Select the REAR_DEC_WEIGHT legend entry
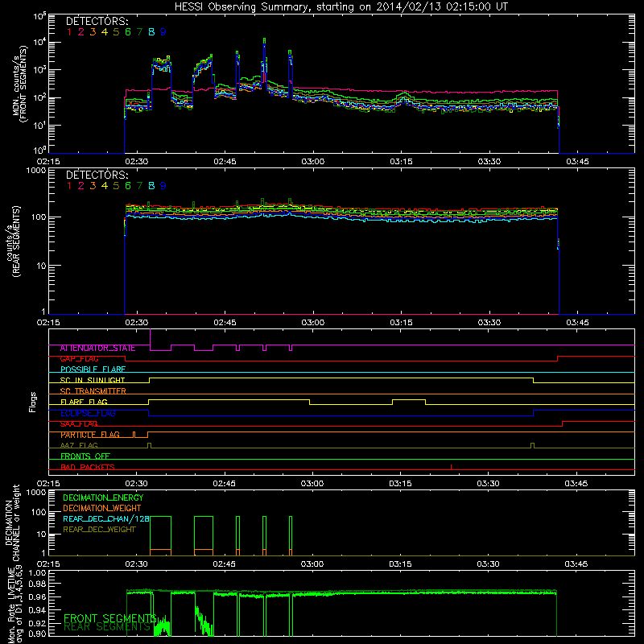644x644 pixels. pos(99,530)
